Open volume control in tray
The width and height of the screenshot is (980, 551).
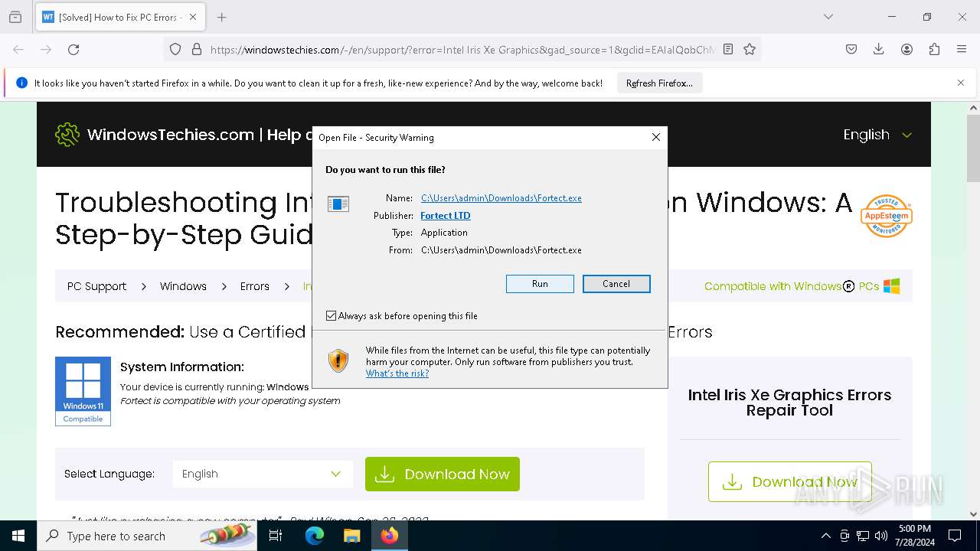(x=881, y=536)
